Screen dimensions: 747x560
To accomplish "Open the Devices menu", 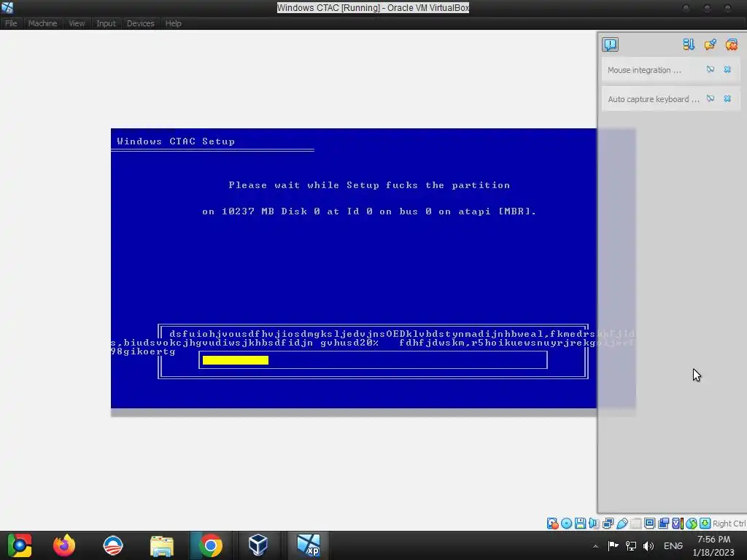I will click(141, 23).
